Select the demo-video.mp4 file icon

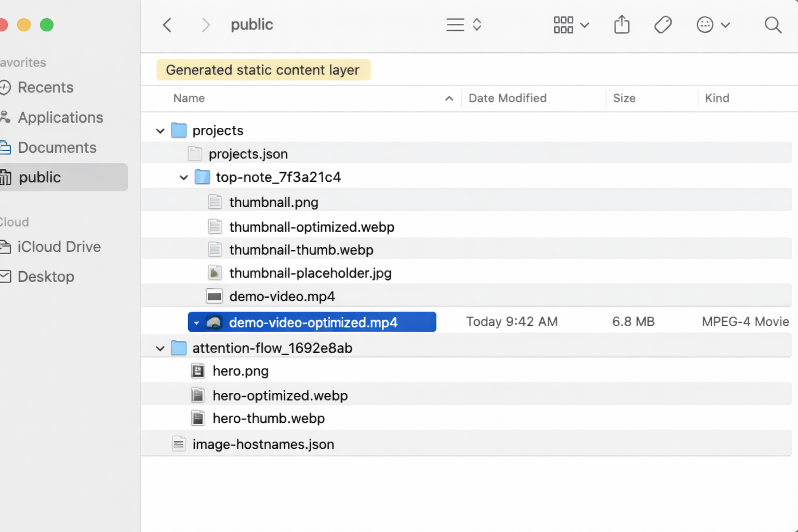[x=214, y=297]
